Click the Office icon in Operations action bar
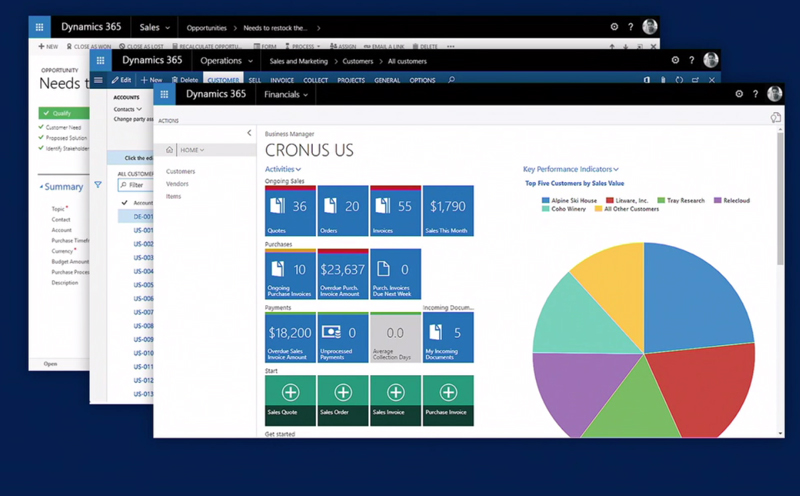Viewport: 800px width, 496px height. (646, 80)
